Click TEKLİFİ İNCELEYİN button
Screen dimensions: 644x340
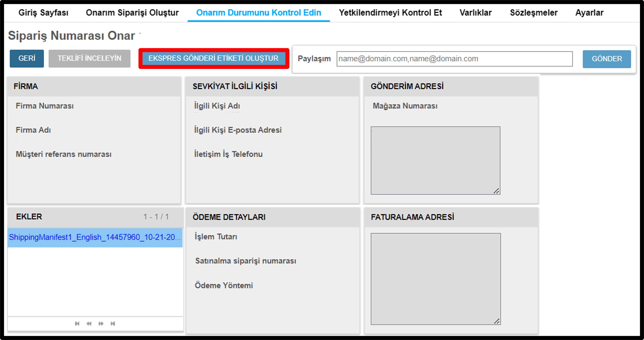click(x=89, y=58)
